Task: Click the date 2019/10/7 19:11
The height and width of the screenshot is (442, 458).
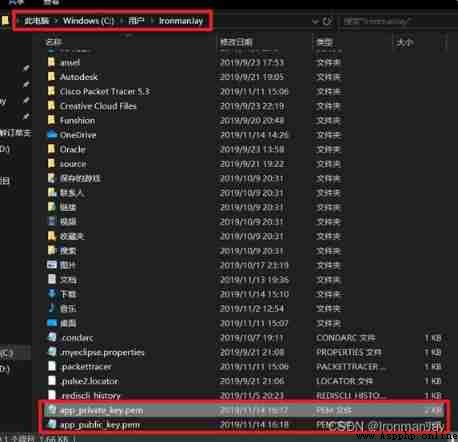Action: point(252,338)
